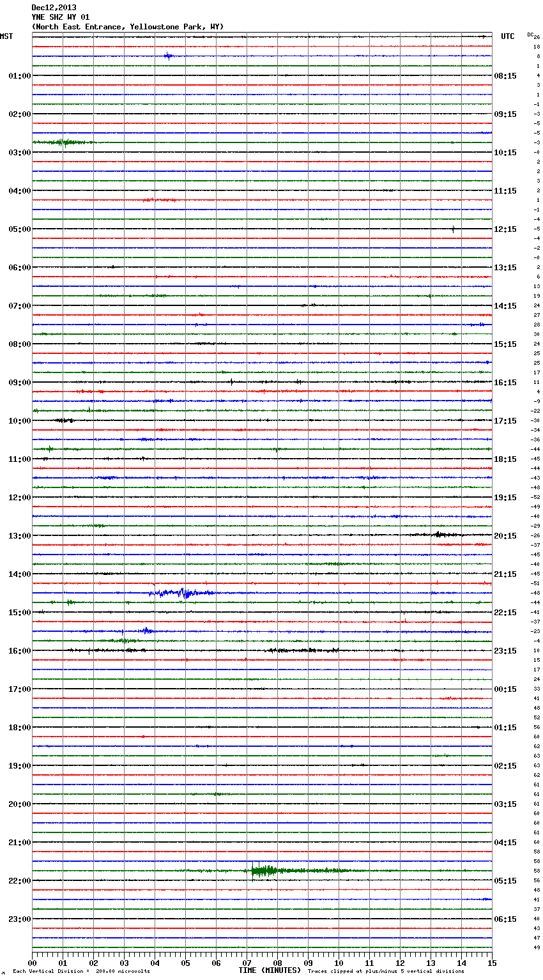Click the black burst on the 13:00 trace
Screen dimensions: 543x980
click(438, 535)
